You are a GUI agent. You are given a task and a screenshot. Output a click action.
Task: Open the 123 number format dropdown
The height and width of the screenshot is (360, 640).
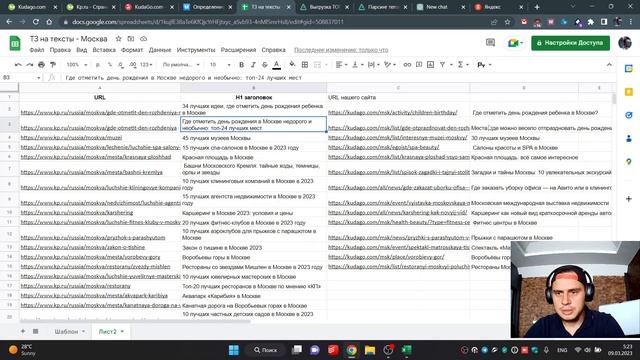146,64
